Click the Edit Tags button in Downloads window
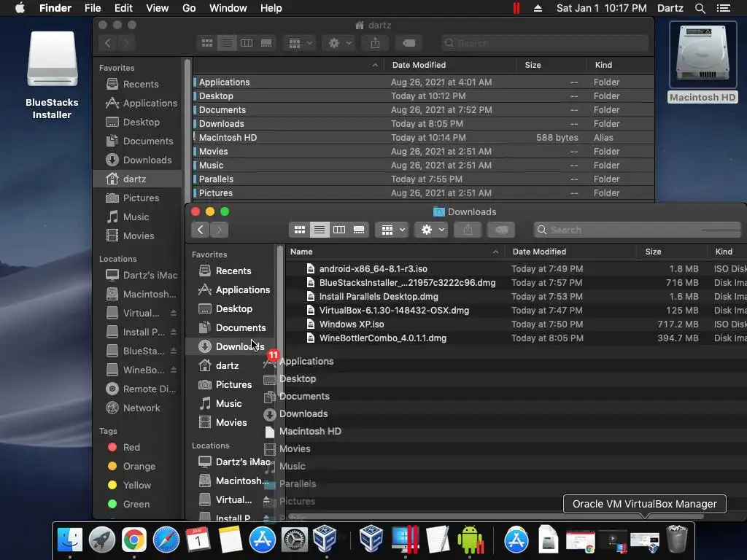The image size is (747, 560). [501, 230]
